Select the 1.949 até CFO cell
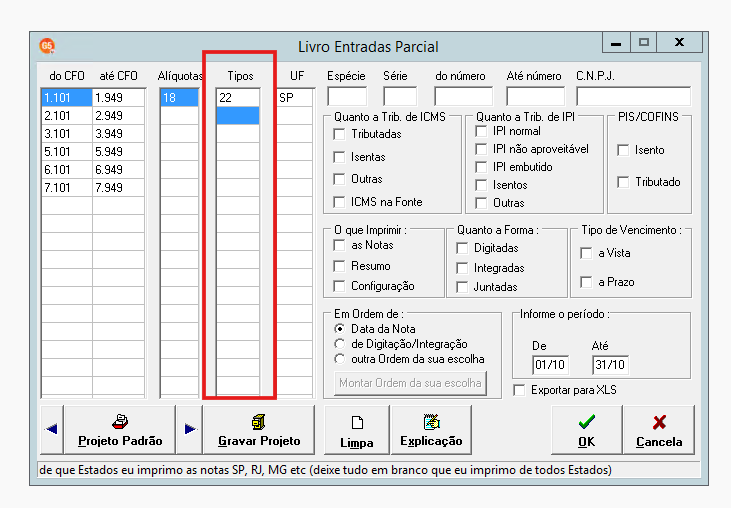Viewport: 731px width, 508px height. click(x=118, y=98)
